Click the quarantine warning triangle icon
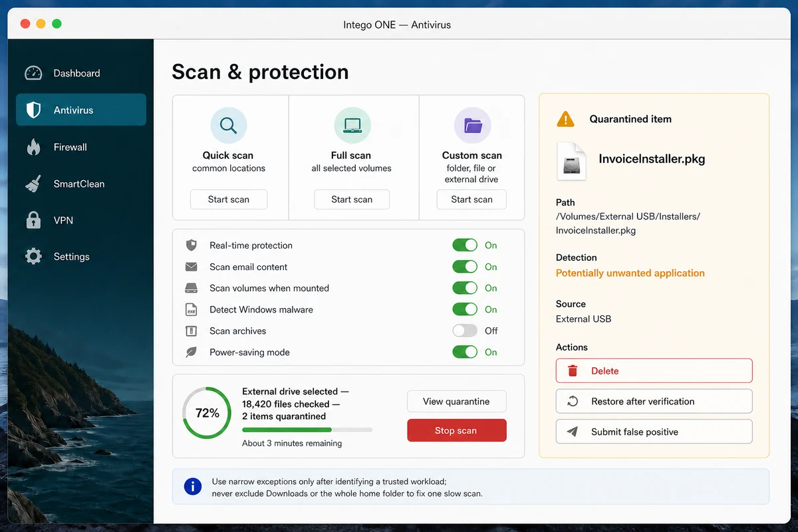 click(x=565, y=119)
